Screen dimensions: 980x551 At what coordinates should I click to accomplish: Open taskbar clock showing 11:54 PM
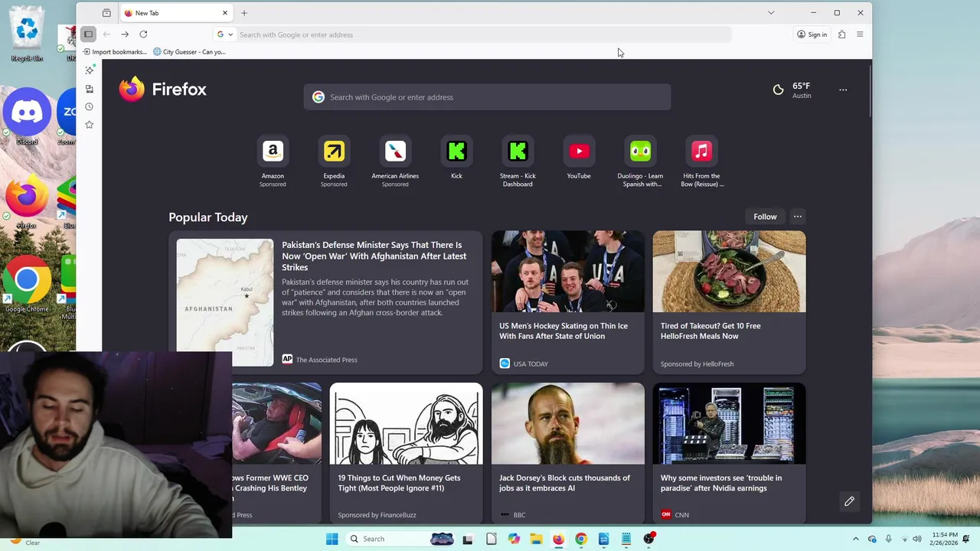tap(945, 539)
